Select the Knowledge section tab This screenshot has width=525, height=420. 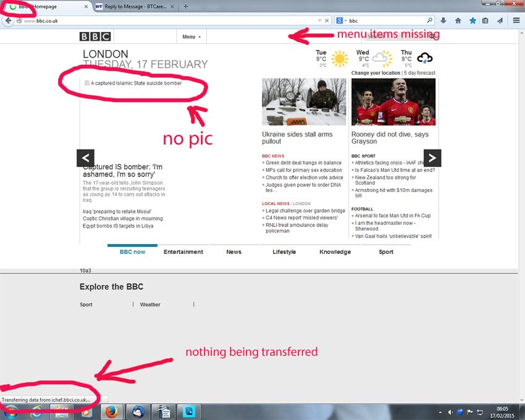point(335,252)
